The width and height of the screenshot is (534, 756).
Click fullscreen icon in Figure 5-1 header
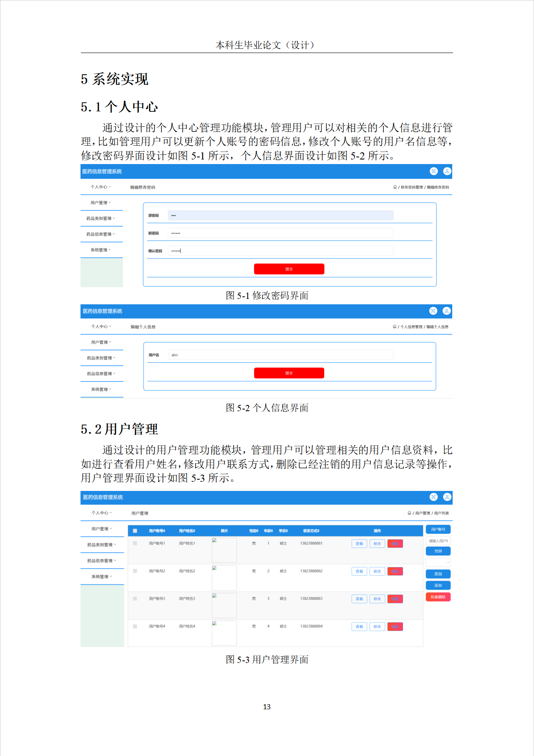pos(434,171)
